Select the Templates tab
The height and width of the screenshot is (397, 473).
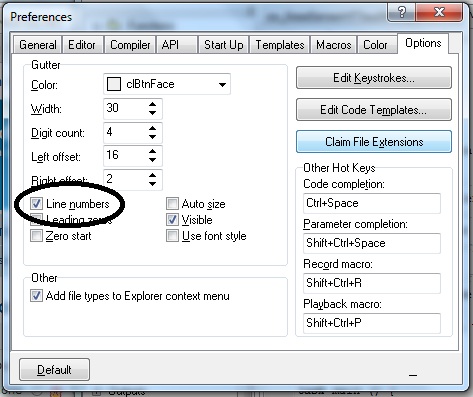[280, 45]
